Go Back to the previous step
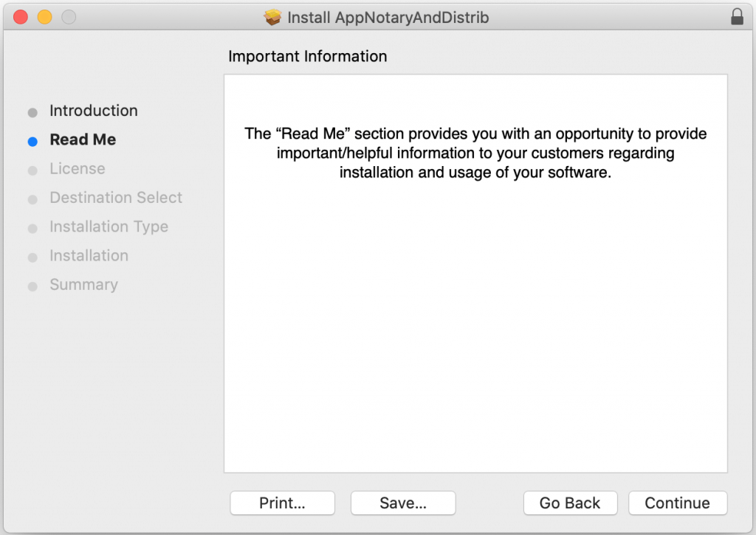 569,503
